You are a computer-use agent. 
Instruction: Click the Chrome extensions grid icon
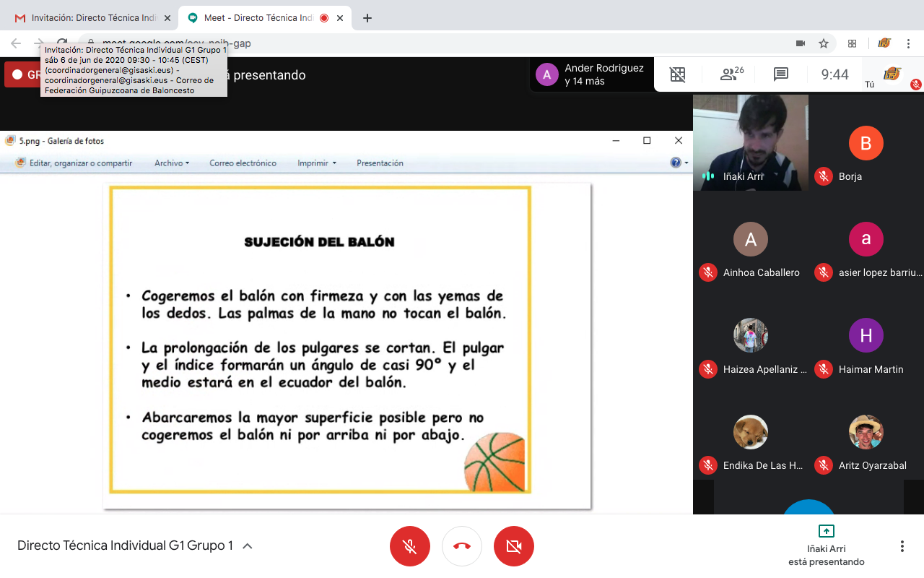(852, 43)
